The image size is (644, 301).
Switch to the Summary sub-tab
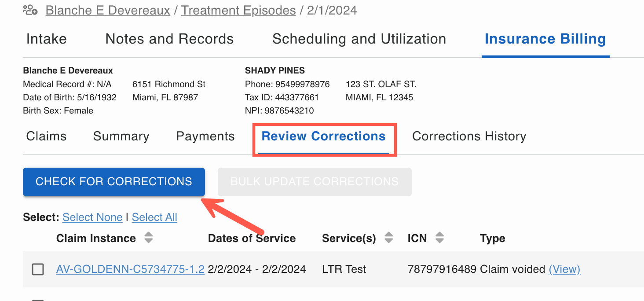pos(121,136)
